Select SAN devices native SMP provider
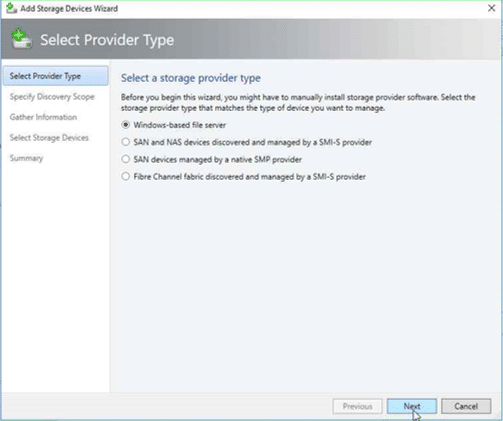Image resolution: width=503 pixels, height=421 pixels. click(125, 159)
